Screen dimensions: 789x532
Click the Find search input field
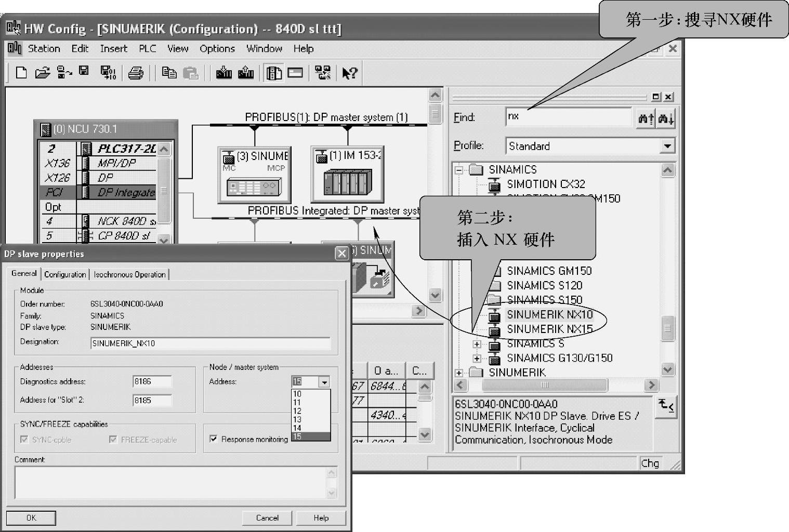pos(568,117)
